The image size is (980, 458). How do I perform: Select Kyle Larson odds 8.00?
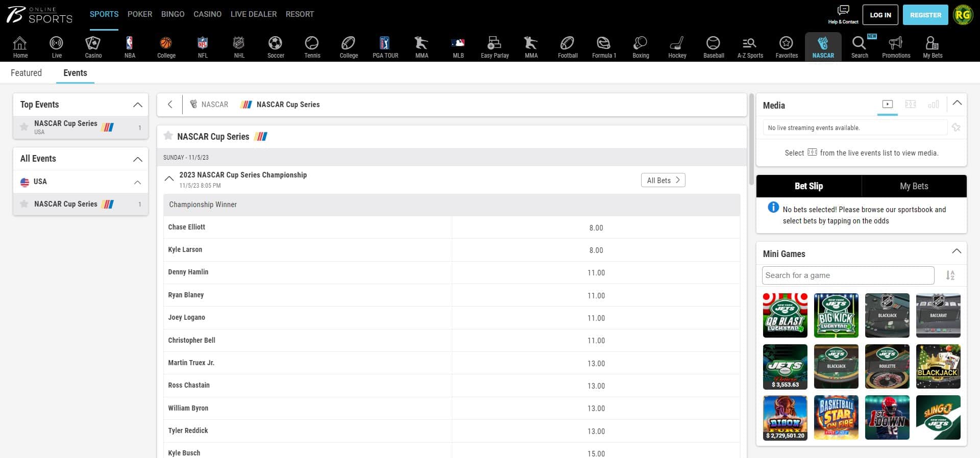click(596, 250)
